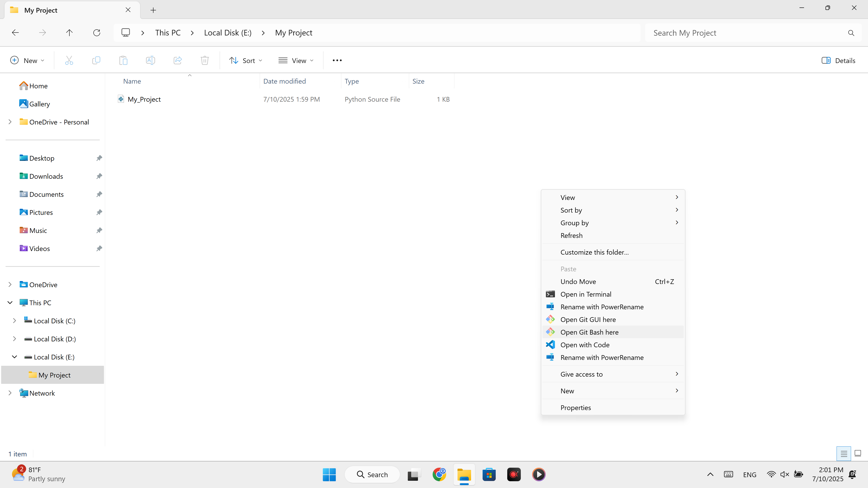Click the Cut scissors icon in toolbar
The height and width of the screenshot is (488, 868).
click(x=69, y=61)
